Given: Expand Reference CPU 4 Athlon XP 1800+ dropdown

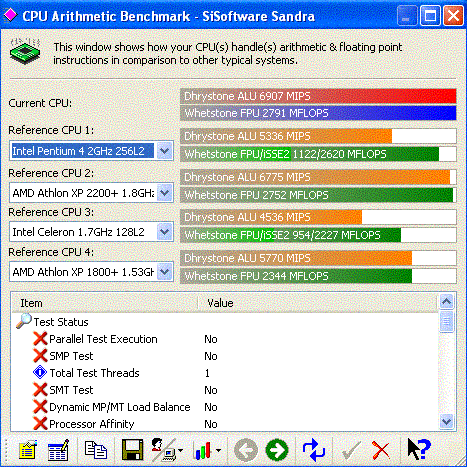Looking at the screenshot, I should pos(165,272).
